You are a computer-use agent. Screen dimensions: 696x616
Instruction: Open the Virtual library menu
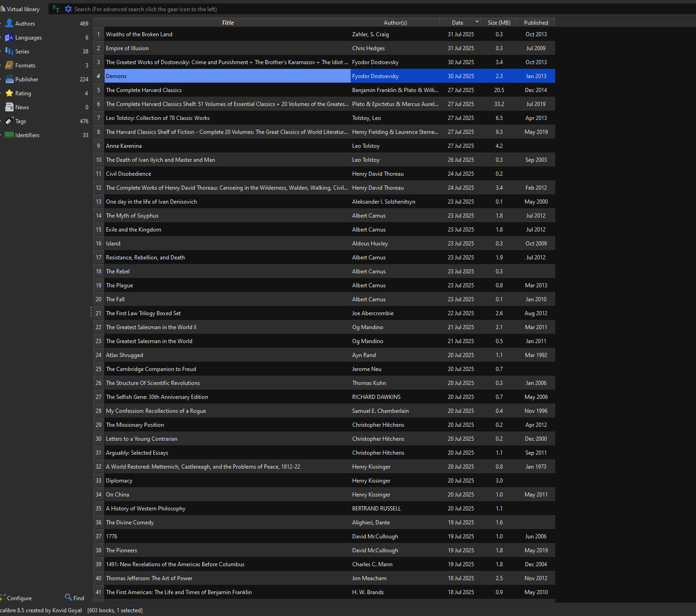click(20, 9)
